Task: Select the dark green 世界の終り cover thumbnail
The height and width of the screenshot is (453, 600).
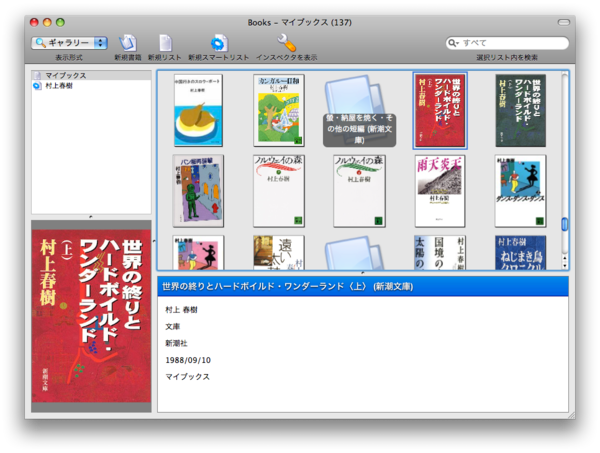Action: (520, 111)
